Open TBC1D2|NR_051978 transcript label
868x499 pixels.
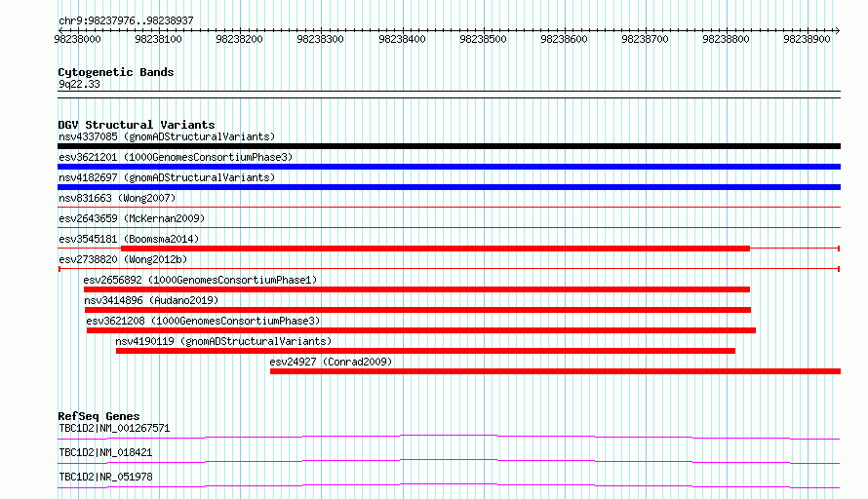coord(105,477)
